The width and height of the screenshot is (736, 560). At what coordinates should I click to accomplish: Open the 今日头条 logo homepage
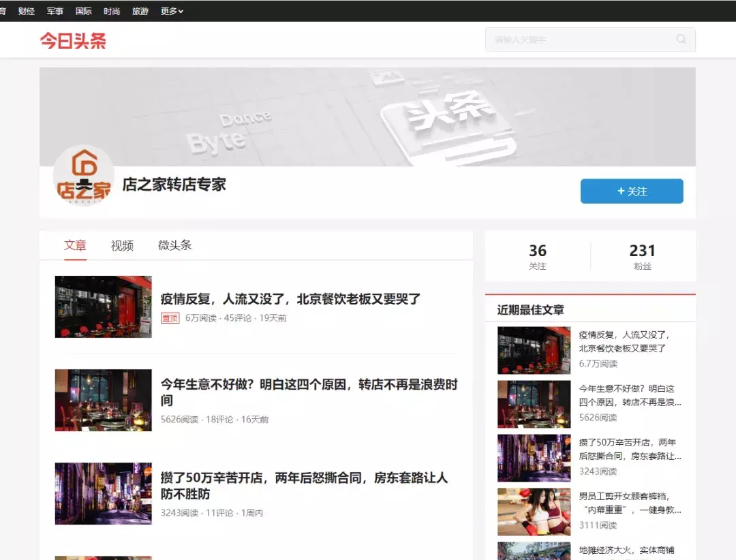[73, 40]
